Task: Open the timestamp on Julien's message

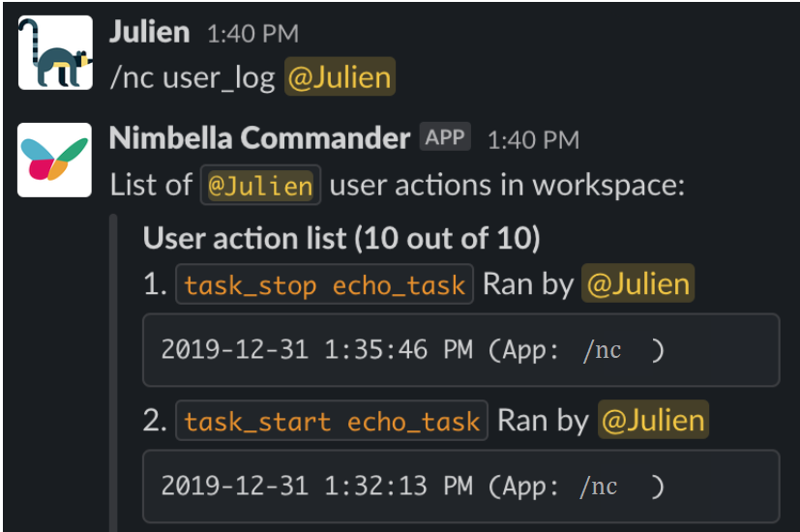Action: [x=253, y=34]
